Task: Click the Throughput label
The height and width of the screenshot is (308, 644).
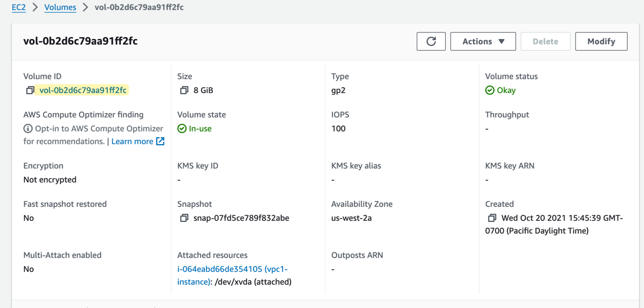Action: 507,114
